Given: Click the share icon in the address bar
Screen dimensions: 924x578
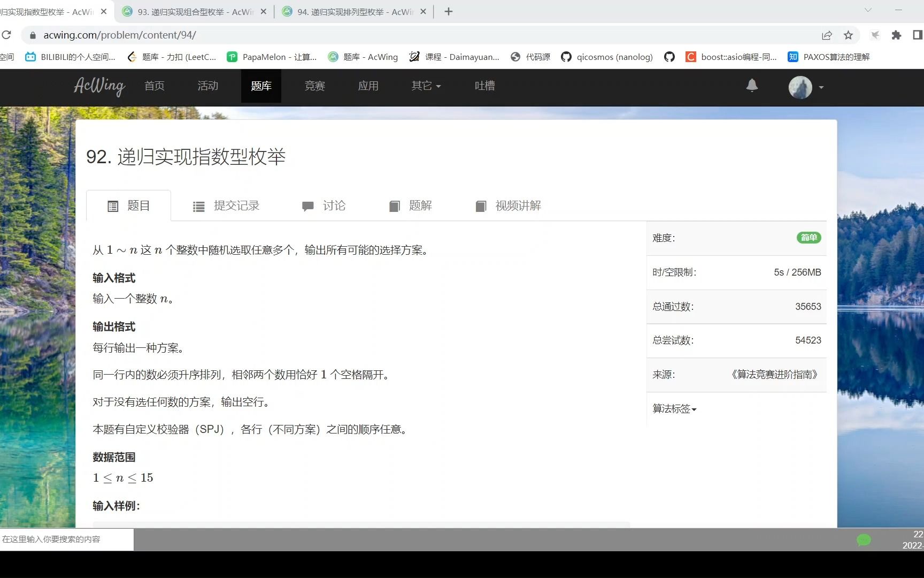Looking at the screenshot, I should click(827, 35).
